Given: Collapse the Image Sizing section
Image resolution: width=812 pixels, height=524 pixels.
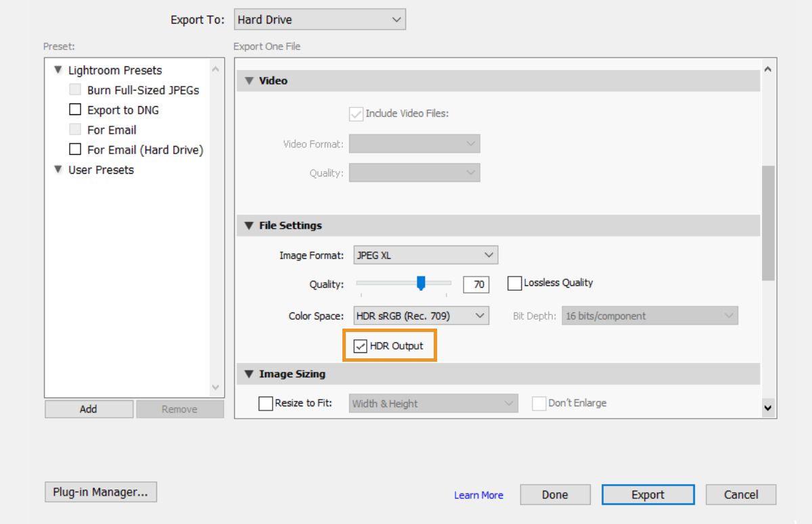Looking at the screenshot, I should (249, 374).
